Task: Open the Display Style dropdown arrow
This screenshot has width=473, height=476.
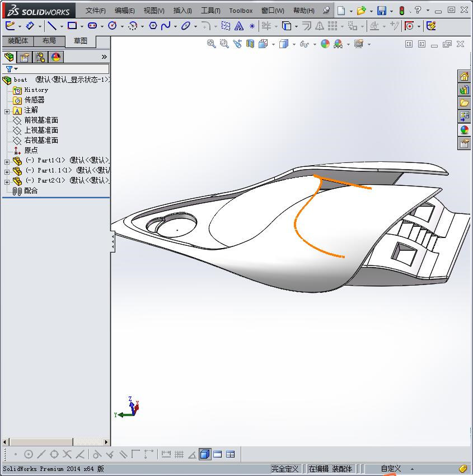Action: (x=295, y=44)
